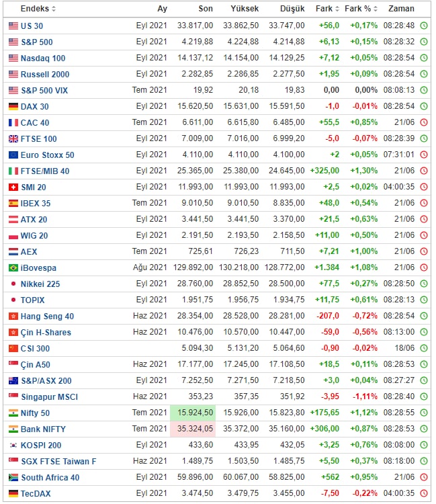Click the S&P 500 VIX month Tem 2021
The height and width of the screenshot is (504, 436).
(150, 90)
